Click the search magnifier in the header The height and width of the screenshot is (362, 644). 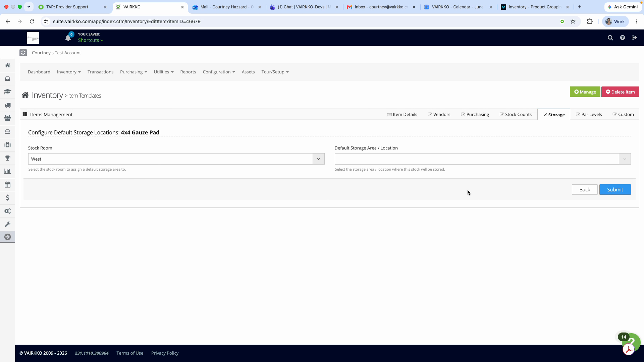[610, 38]
